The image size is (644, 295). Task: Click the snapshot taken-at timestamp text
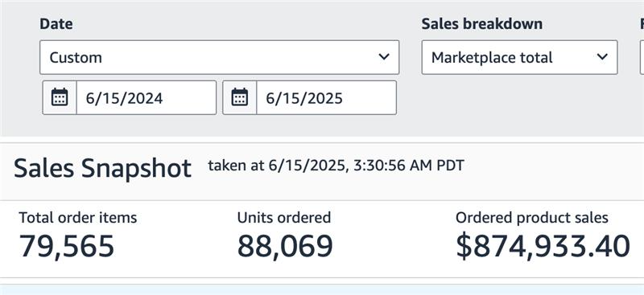coord(336,166)
